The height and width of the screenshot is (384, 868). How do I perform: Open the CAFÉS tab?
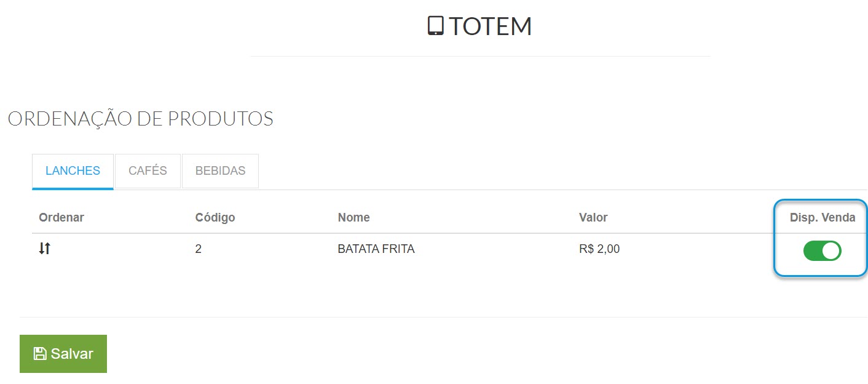pos(148,170)
